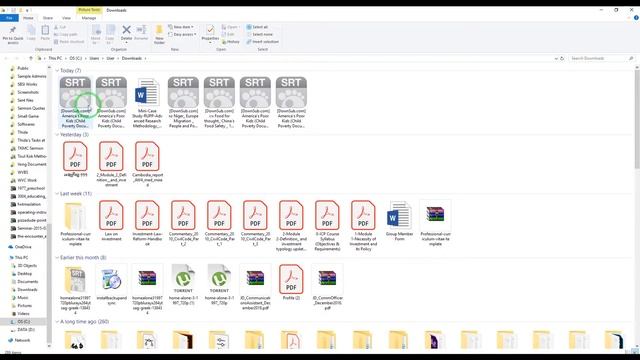
Task: Open Desktop under This PC
Action: [24, 273]
